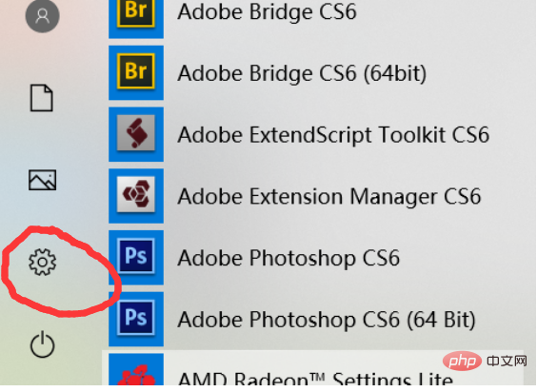The width and height of the screenshot is (537, 392).
Task: Click the php 中文网 watermark logo
Action: [x=485, y=361]
